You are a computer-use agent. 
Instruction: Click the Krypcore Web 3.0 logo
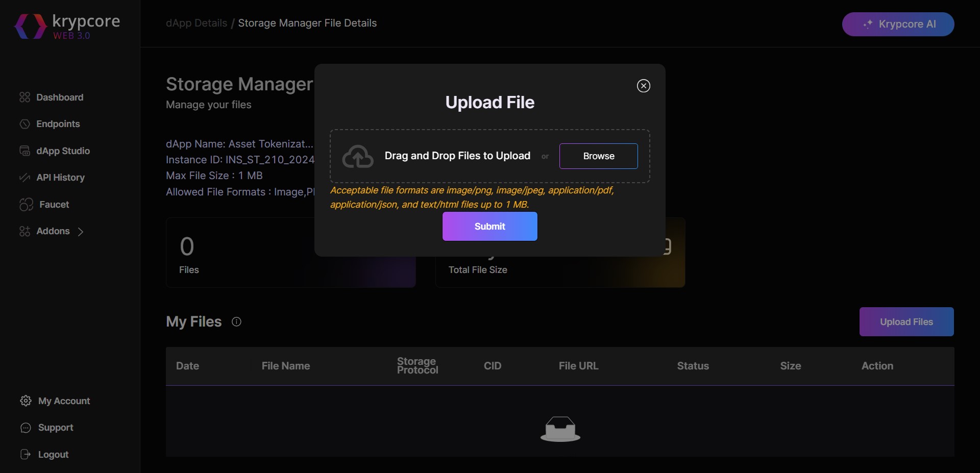click(67, 27)
